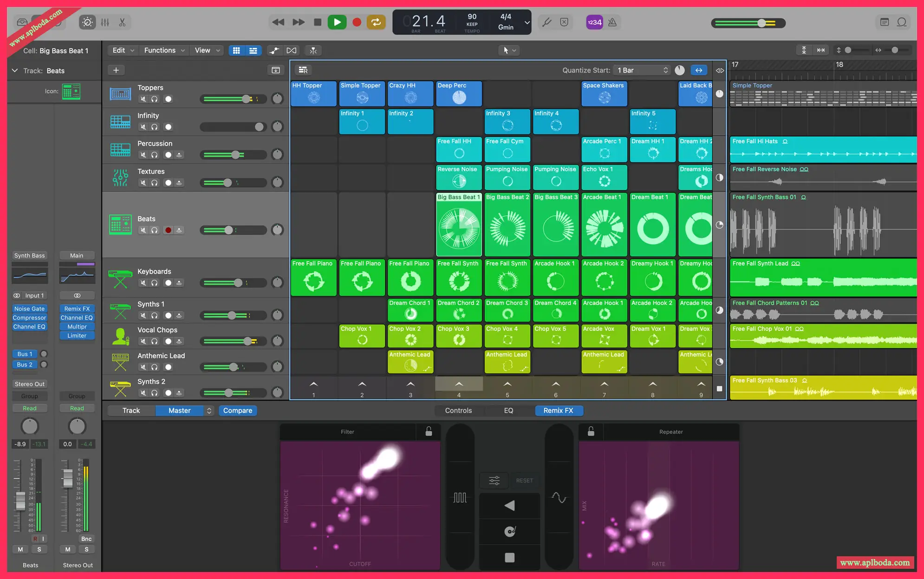Click the gate effect icon in Remix FX
The image size is (924, 579).
click(460, 498)
